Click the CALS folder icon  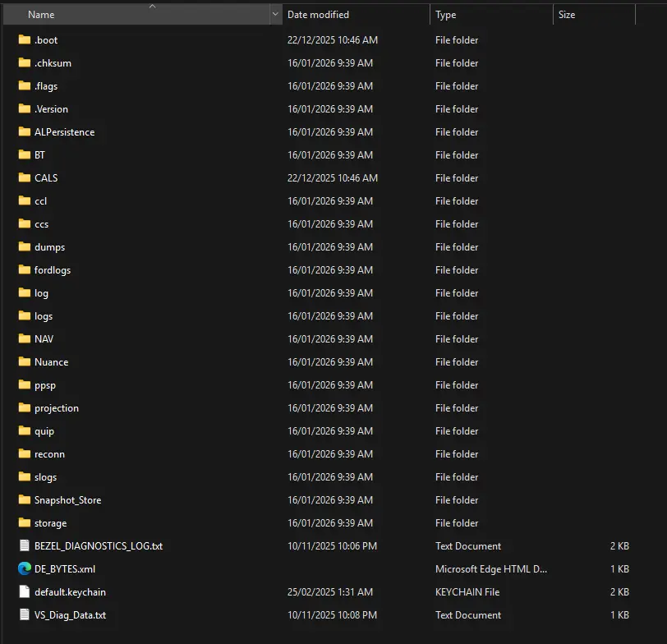[25, 177]
